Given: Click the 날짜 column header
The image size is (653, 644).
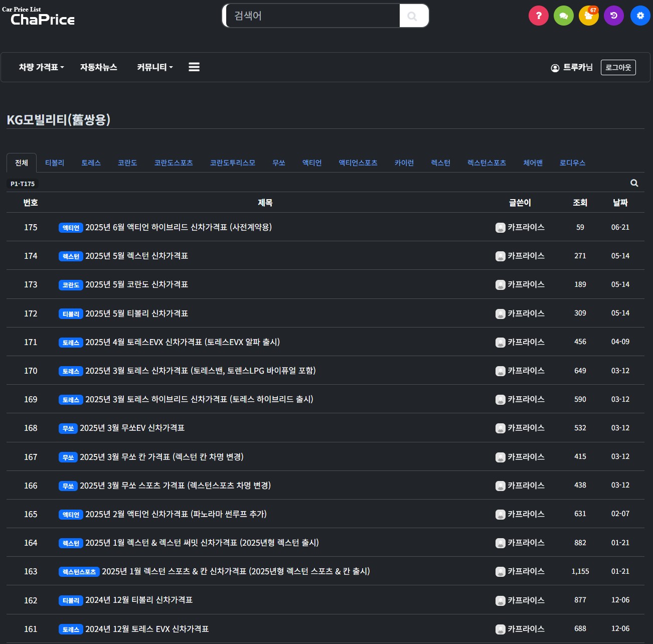Looking at the screenshot, I should (x=620, y=203).
